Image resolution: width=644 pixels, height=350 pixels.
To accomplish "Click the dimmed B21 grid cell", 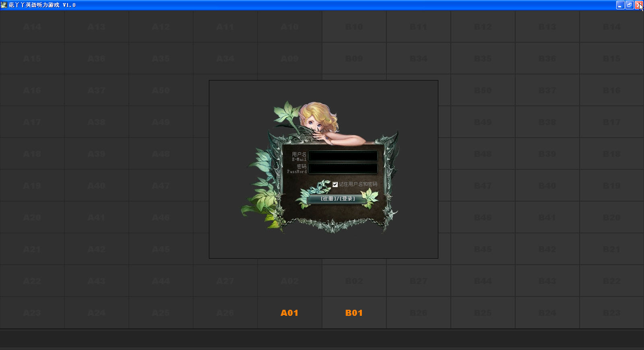I will [x=612, y=249].
